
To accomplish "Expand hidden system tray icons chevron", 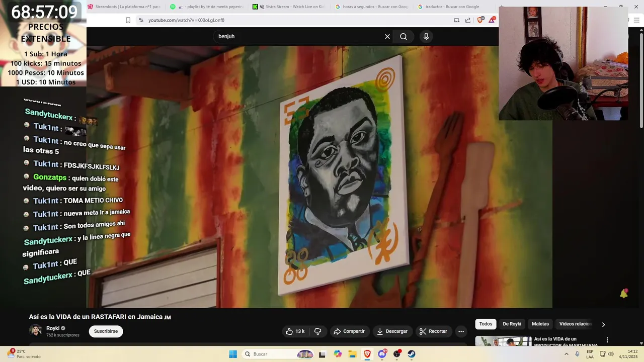I will (x=567, y=354).
